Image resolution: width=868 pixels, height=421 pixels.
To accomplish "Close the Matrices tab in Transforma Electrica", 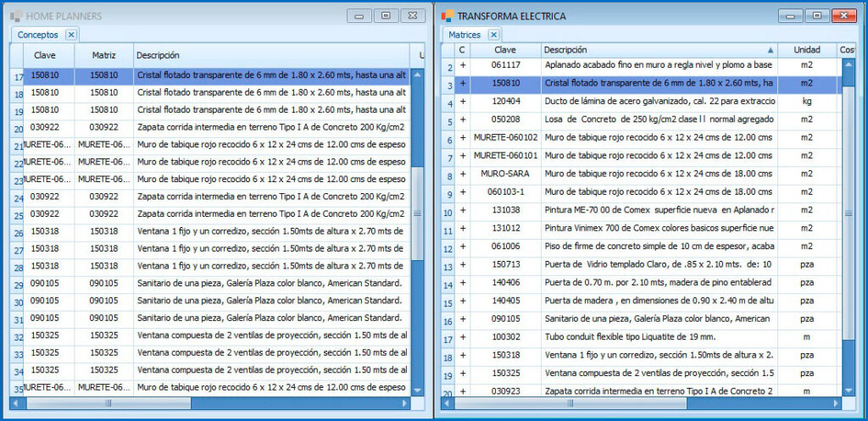I will point(494,34).
